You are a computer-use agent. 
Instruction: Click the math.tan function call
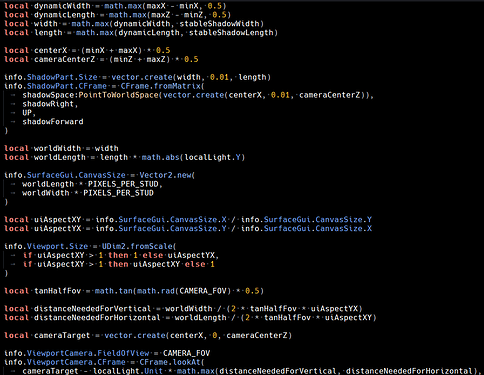tap(113, 291)
